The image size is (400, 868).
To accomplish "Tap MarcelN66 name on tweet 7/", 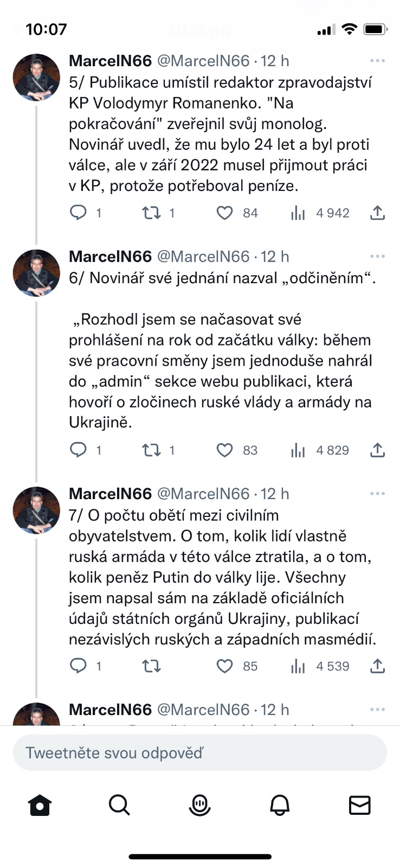I will (x=110, y=494).
